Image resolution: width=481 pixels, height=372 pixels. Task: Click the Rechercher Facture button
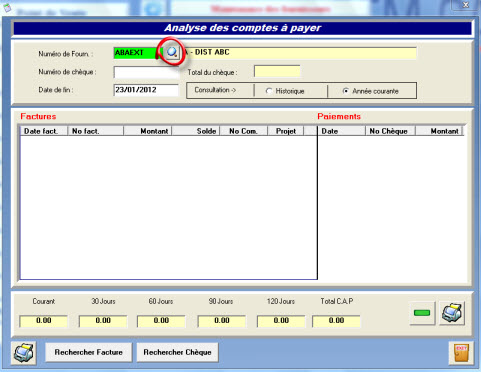click(89, 352)
